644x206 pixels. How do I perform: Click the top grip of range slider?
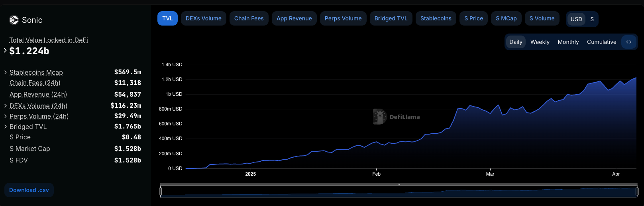click(x=399, y=184)
